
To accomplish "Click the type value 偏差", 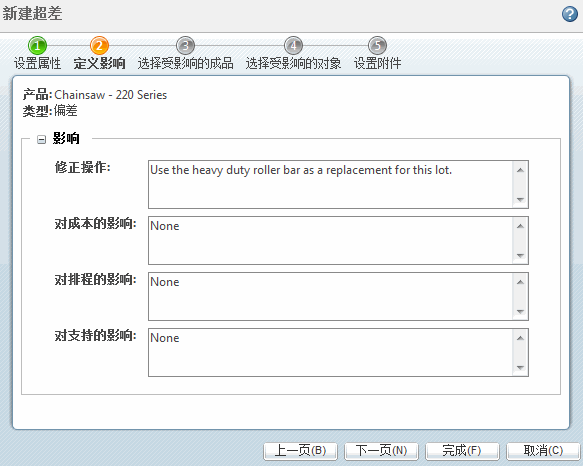I will tap(65, 110).
